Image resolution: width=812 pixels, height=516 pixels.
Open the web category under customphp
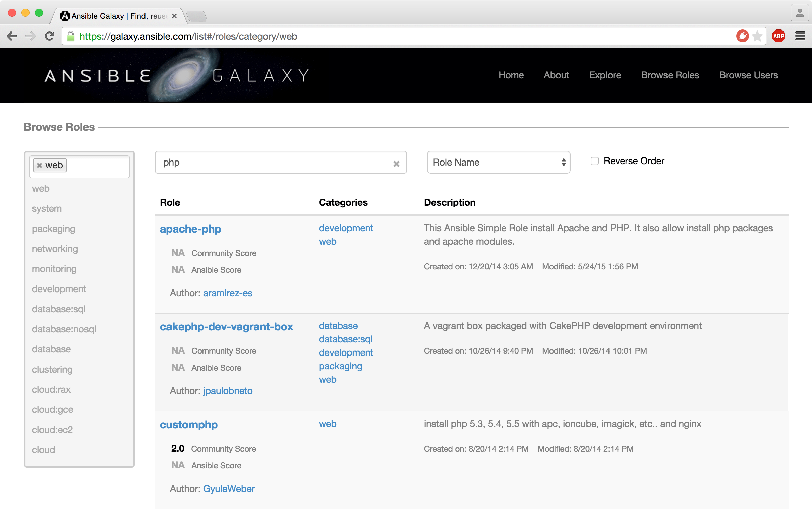point(327,424)
